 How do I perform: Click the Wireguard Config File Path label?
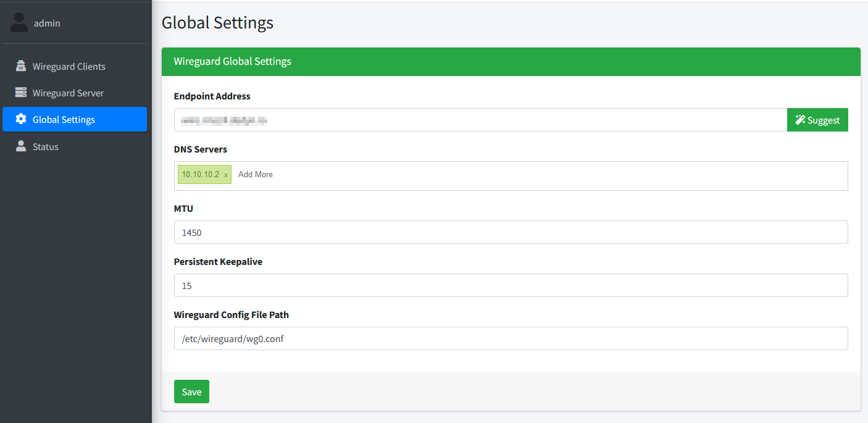coord(232,315)
